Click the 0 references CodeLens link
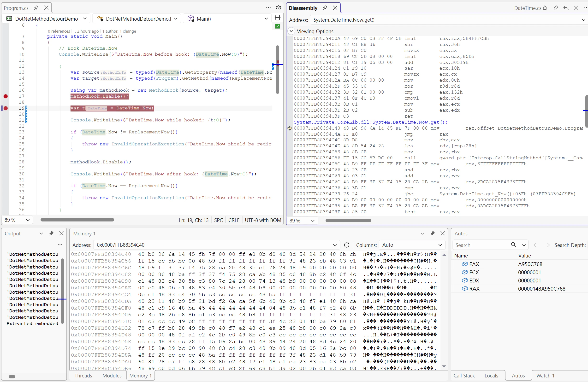Image resolution: width=588 pixels, height=382 pixels. point(59,31)
